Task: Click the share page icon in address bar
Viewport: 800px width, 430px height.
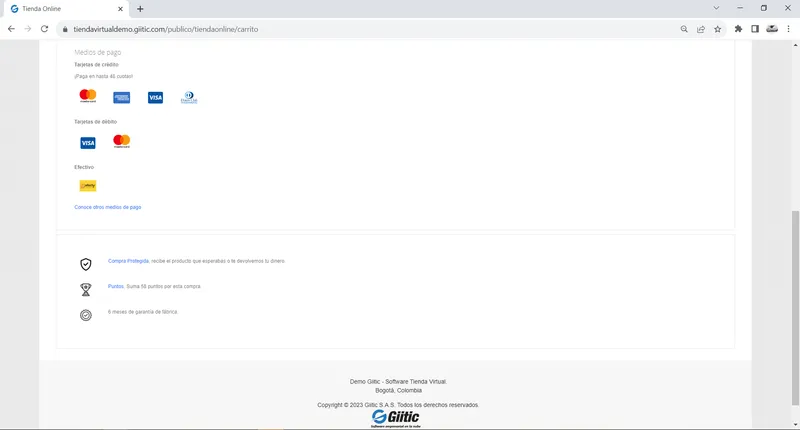Action: click(x=701, y=29)
